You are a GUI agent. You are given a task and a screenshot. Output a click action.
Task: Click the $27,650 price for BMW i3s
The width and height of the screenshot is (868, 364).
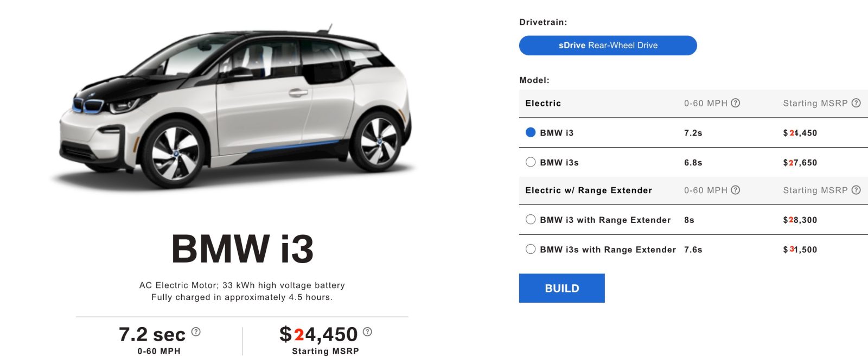point(800,163)
